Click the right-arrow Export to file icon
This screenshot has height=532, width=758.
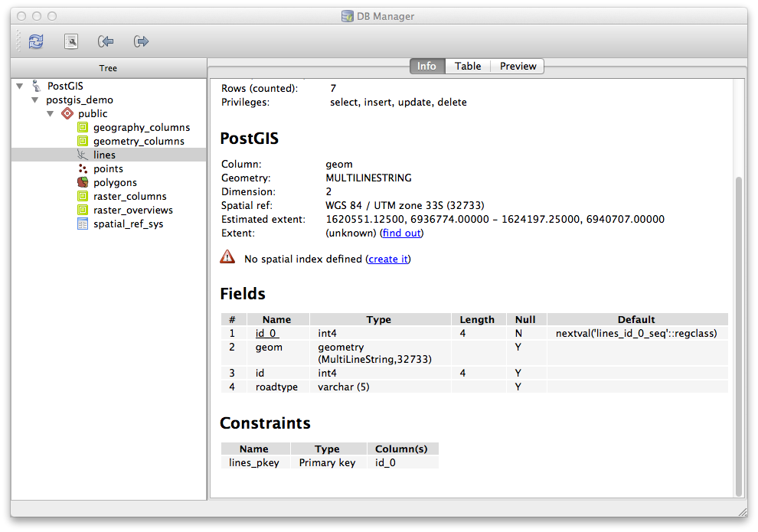(x=141, y=41)
